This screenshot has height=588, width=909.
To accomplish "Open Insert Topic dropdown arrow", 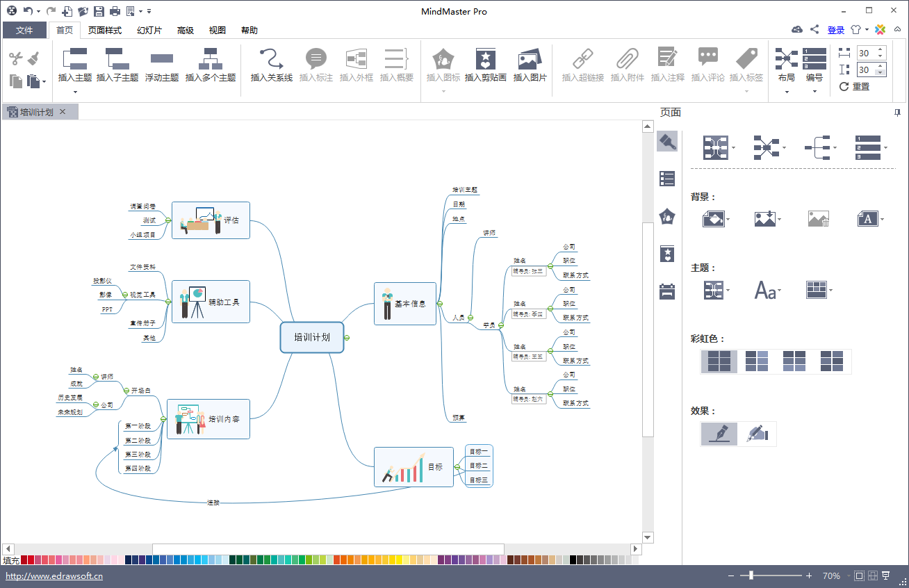I will pyautogui.click(x=75, y=92).
